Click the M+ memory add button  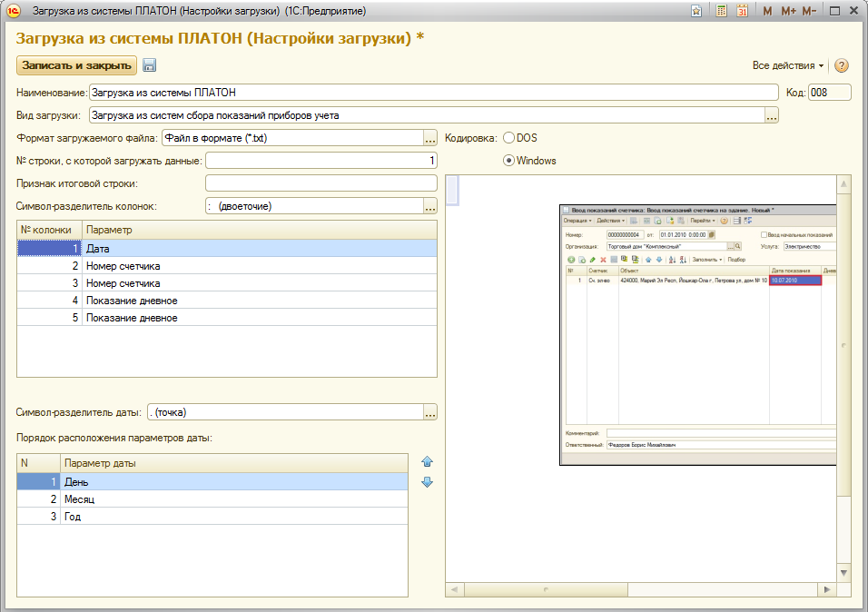click(788, 11)
